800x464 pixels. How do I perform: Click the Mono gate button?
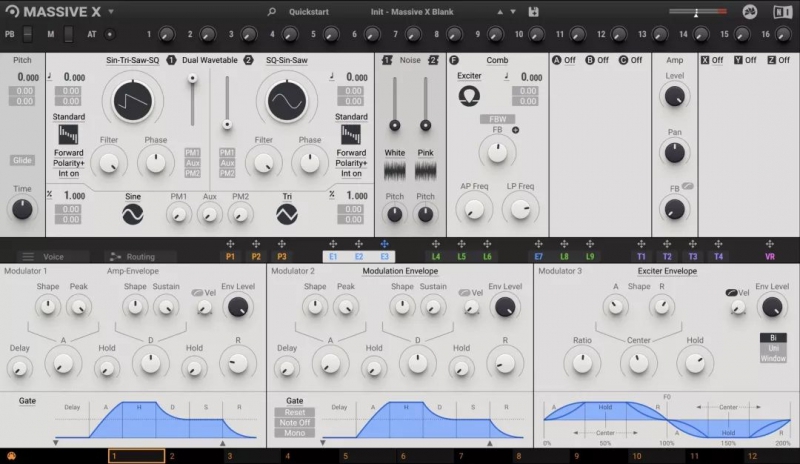(294, 433)
